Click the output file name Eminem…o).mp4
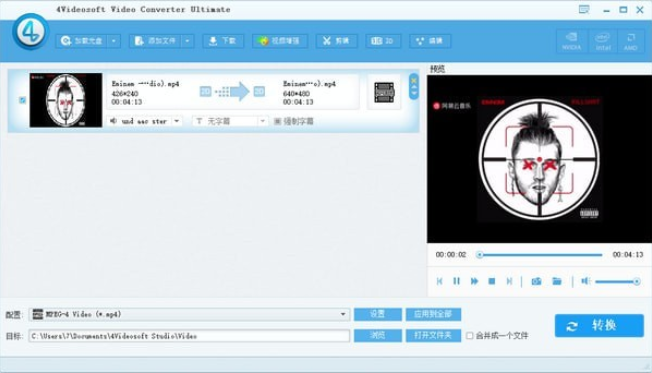The image size is (652, 373). coord(309,84)
